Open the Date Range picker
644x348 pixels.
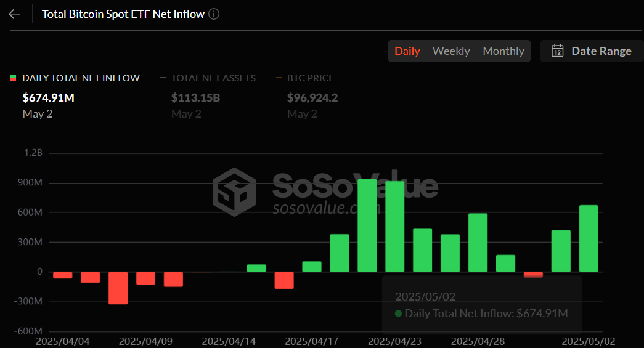[x=592, y=51]
